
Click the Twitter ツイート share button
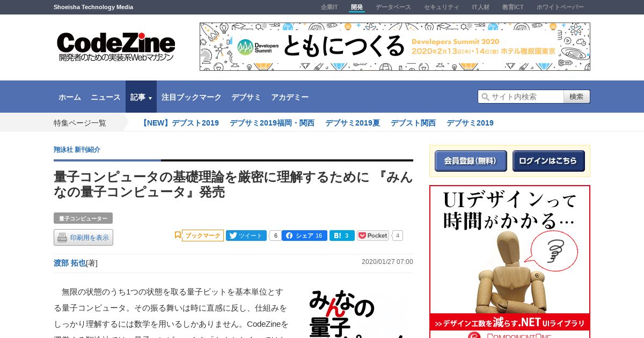click(246, 236)
